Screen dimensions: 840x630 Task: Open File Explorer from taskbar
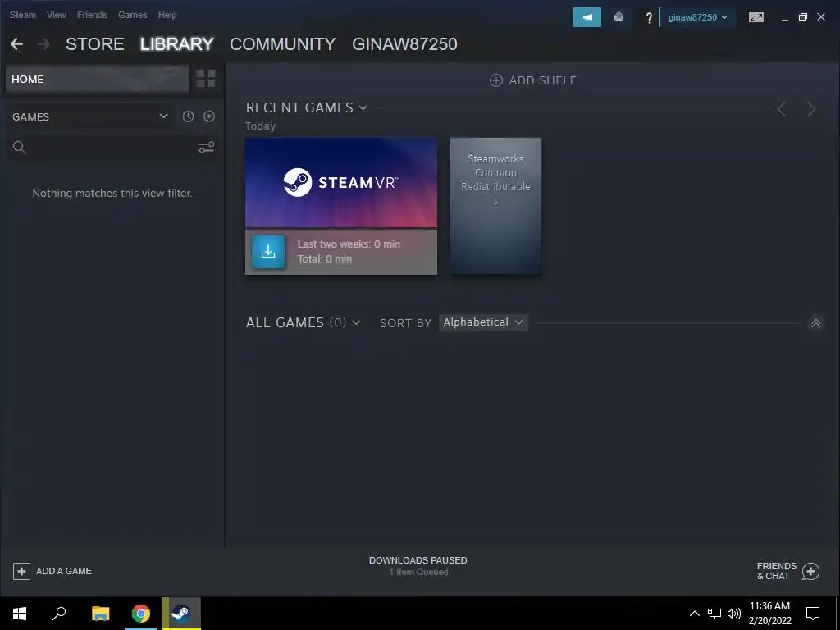pyautogui.click(x=100, y=614)
